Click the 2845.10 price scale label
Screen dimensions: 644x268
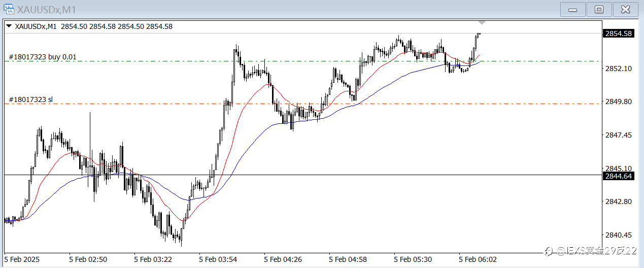click(618, 168)
